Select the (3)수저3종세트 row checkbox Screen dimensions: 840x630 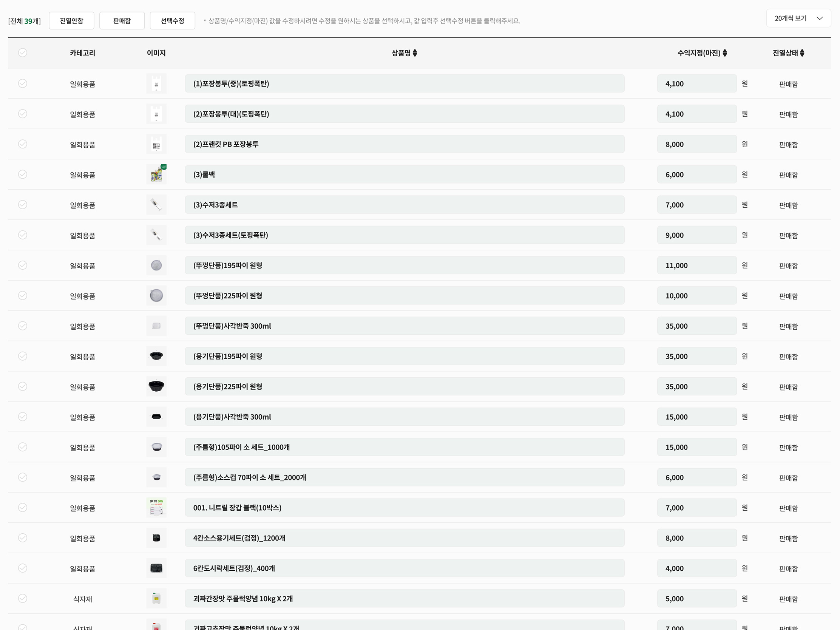pos(23,205)
